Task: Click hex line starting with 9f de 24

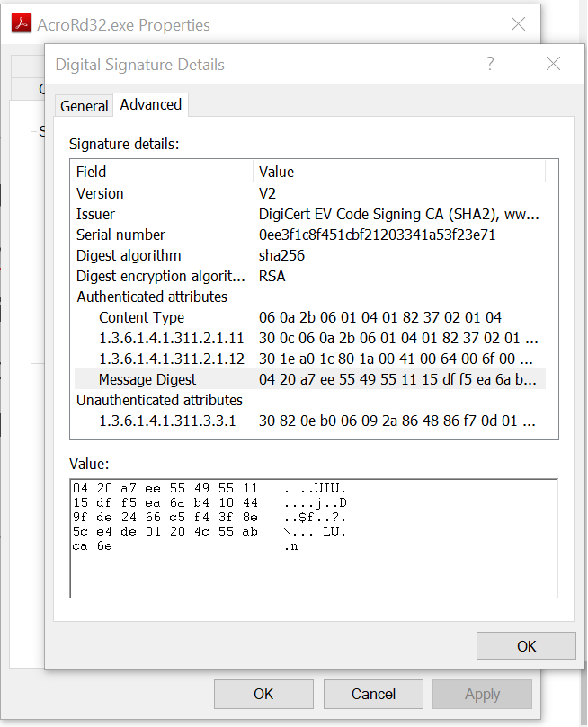Action: (x=209, y=517)
